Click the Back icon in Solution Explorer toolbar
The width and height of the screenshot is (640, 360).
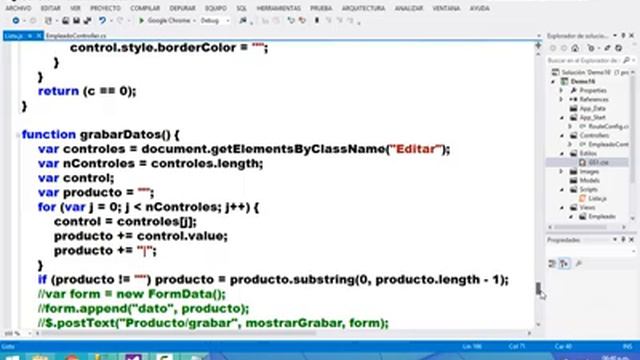click(x=553, y=48)
